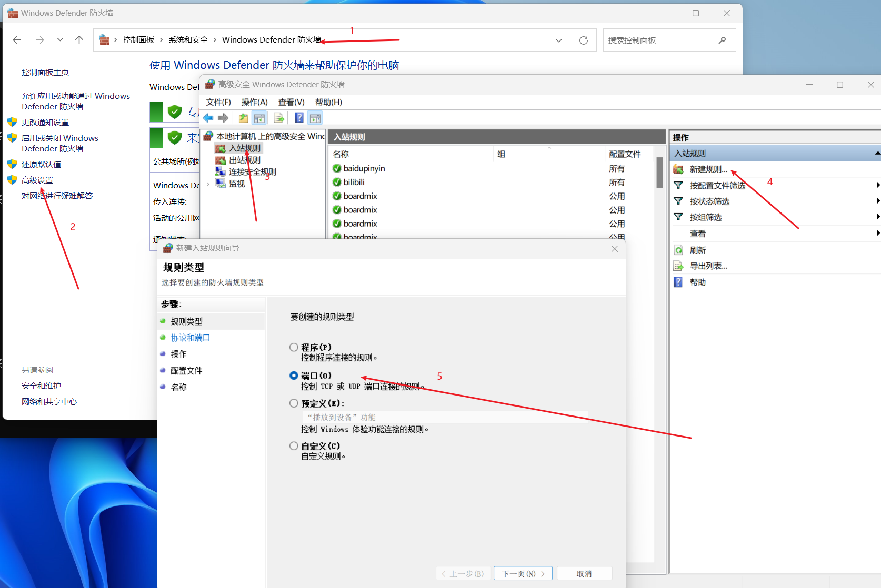Select the 预定义(E) radio button

tap(294, 403)
